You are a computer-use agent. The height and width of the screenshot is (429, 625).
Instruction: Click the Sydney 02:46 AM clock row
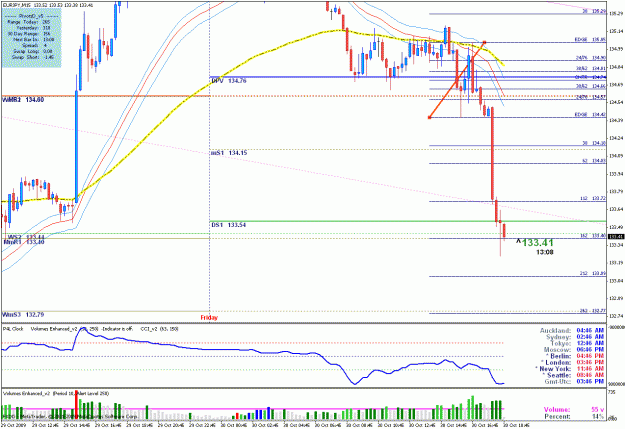pyautogui.click(x=574, y=337)
